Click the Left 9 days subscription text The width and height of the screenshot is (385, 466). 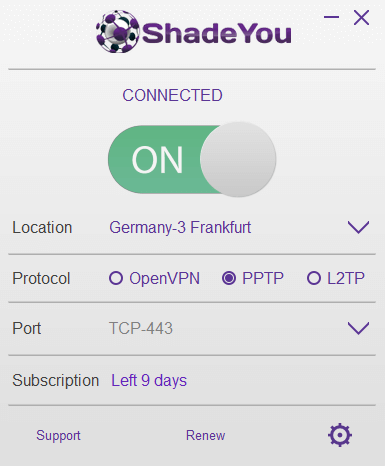click(149, 380)
